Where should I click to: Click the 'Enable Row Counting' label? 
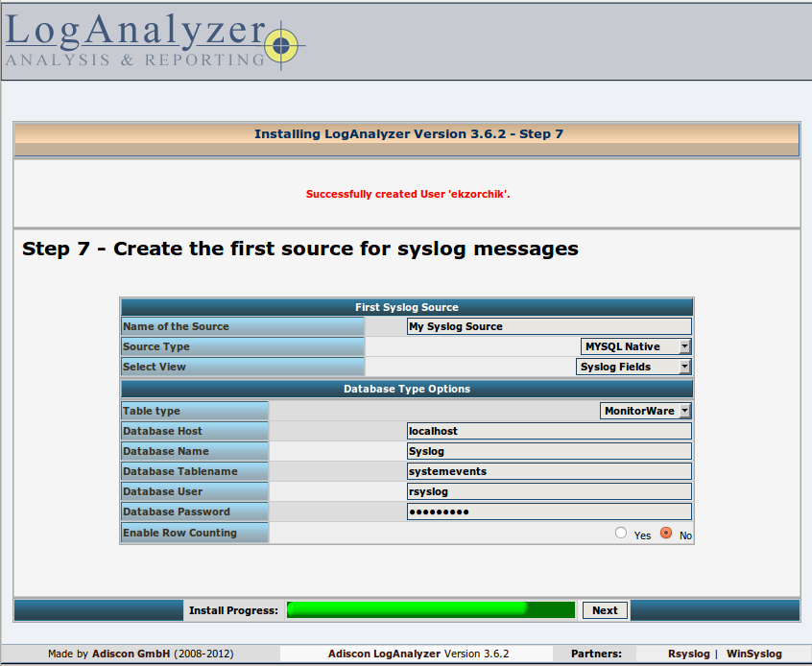179,533
